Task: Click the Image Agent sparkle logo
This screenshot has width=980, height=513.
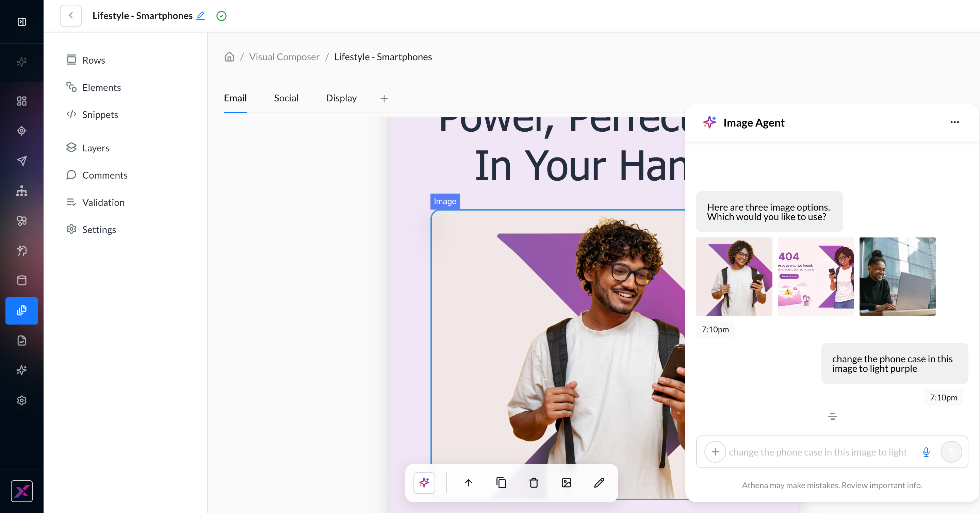Action: coord(709,122)
